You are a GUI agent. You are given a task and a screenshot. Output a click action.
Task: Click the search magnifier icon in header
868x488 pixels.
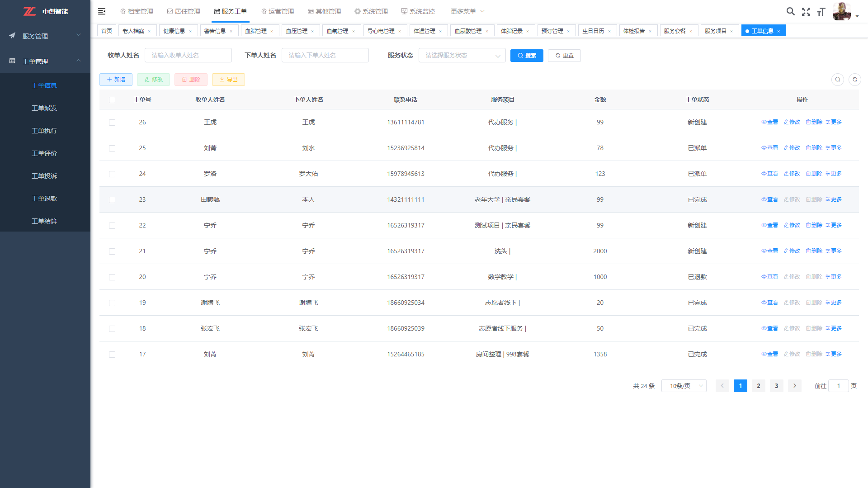tap(790, 12)
